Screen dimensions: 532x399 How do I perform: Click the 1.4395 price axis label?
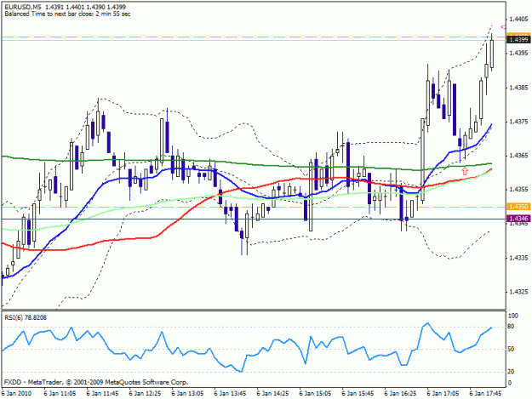pyautogui.click(x=518, y=53)
